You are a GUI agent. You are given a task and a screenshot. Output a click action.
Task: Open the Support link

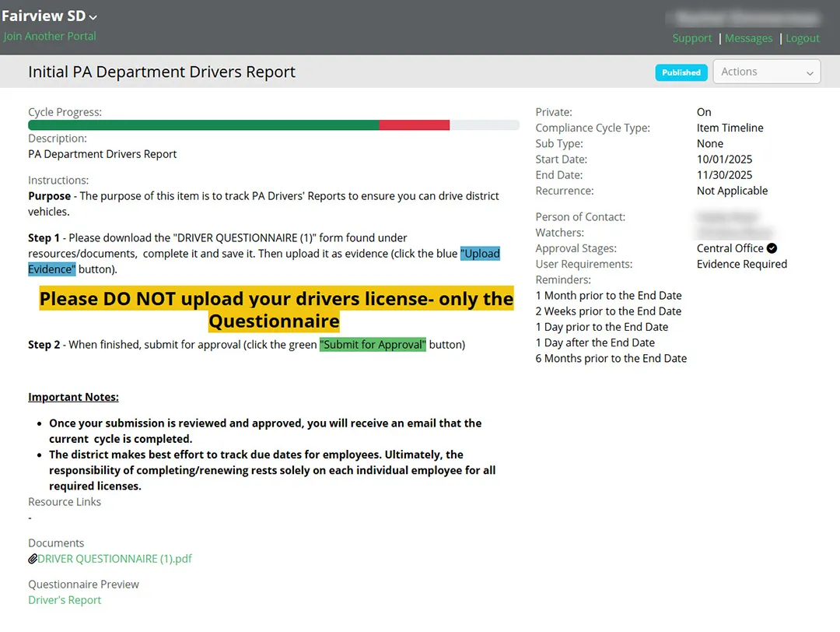pos(691,39)
